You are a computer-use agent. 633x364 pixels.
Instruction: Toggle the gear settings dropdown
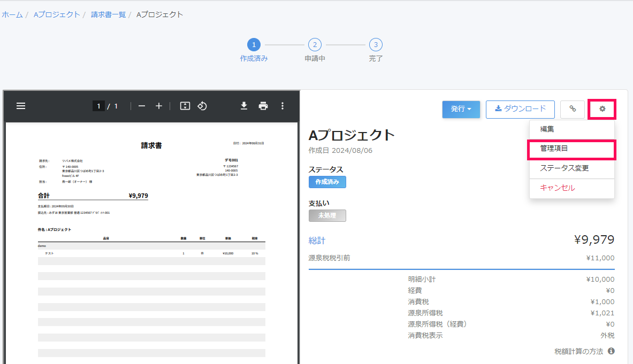pyautogui.click(x=602, y=109)
